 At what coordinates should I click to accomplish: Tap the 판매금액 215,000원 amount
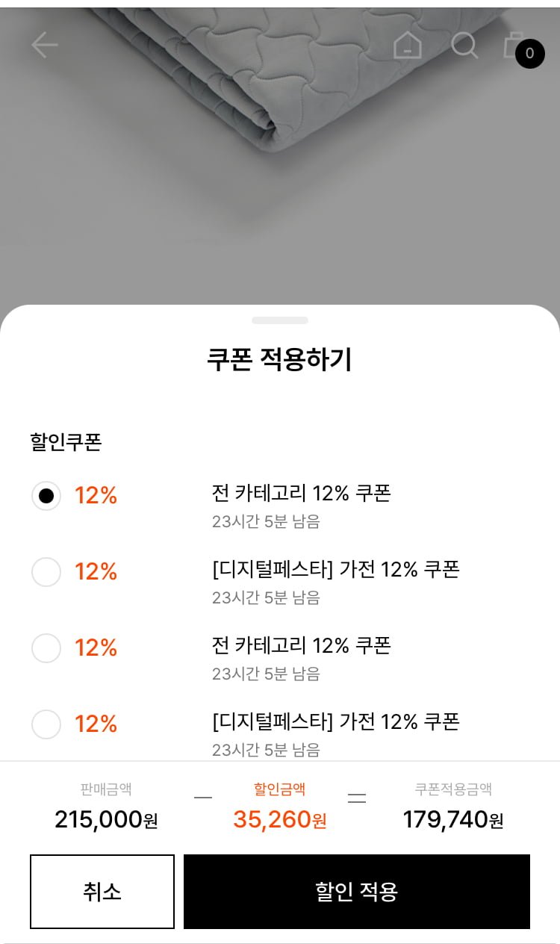tap(106, 819)
